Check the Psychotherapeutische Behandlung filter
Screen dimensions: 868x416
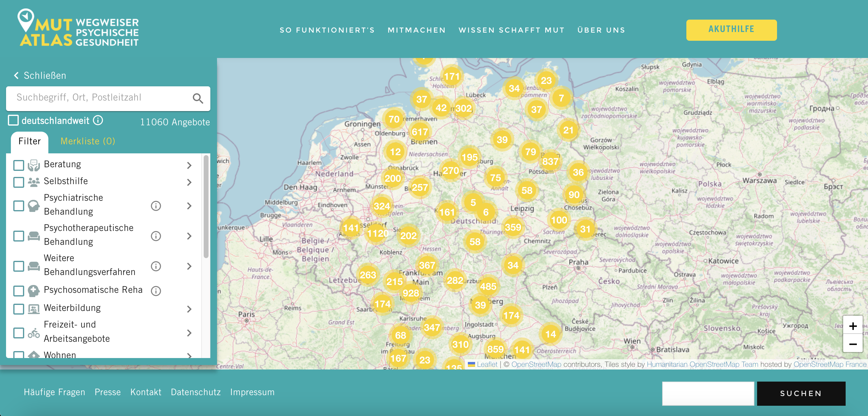pos(18,236)
